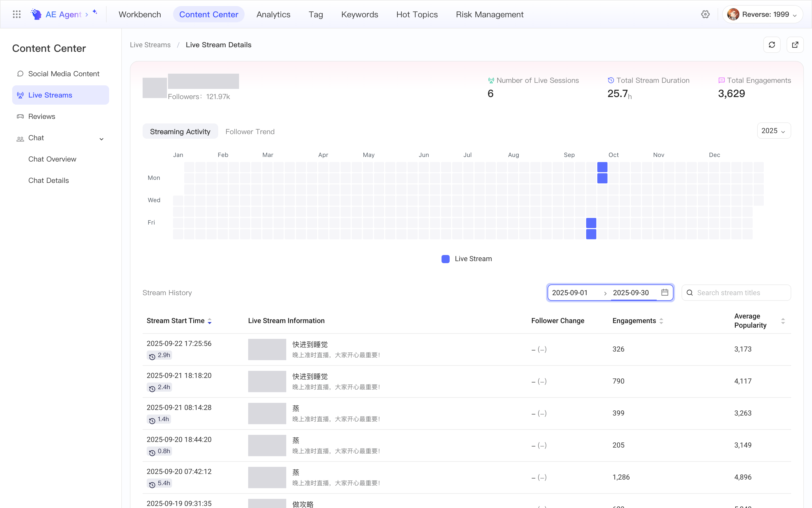Click the Reverse: 1999 profile avatar
Screen dimensions: 812x508
pyautogui.click(x=733, y=14)
